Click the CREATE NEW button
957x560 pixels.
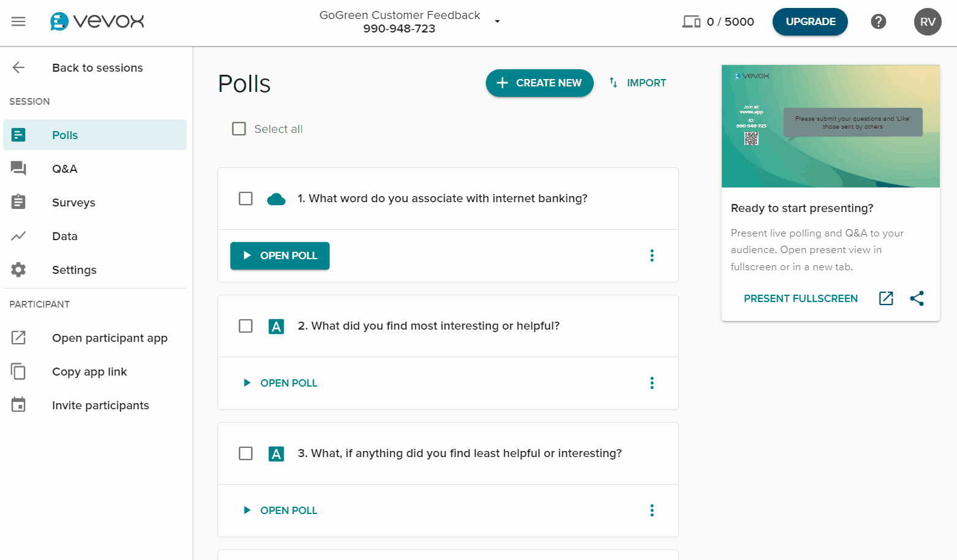[x=540, y=83]
